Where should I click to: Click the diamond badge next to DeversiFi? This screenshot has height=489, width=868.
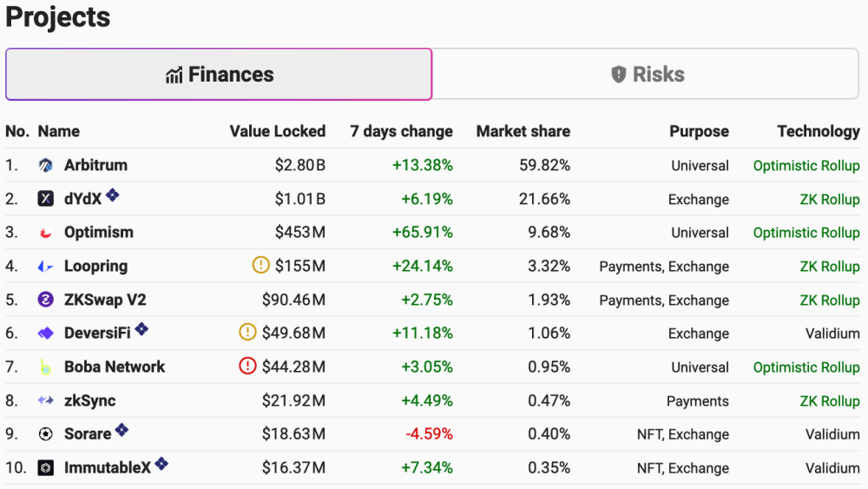[141, 329]
